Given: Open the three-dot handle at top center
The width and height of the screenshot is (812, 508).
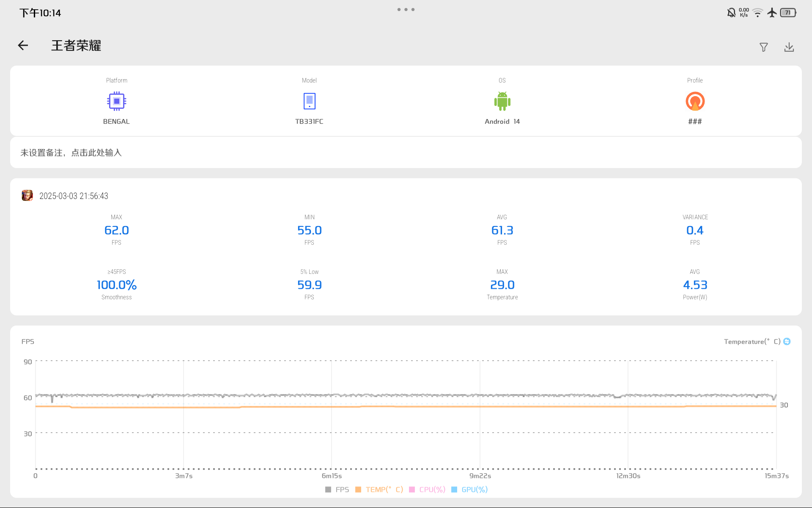Looking at the screenshot, I should click(x=406, y=9).
